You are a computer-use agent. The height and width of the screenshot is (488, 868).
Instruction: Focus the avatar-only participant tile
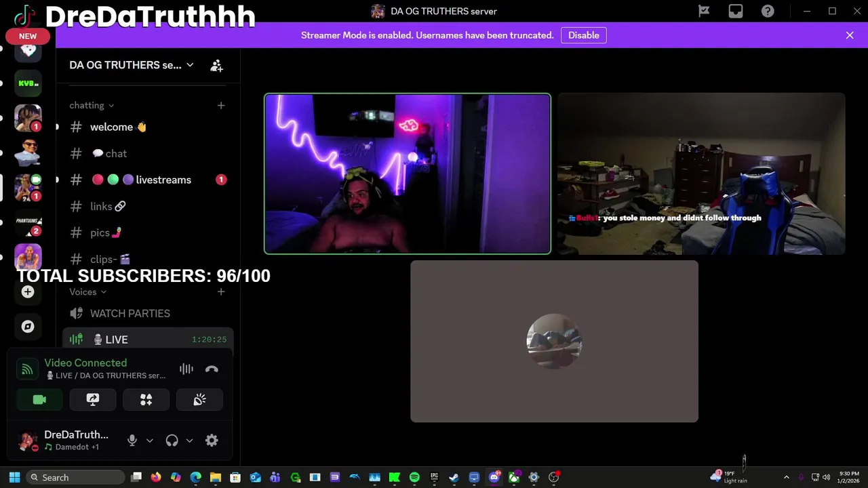pyautogui.click(x=554, y=341)
